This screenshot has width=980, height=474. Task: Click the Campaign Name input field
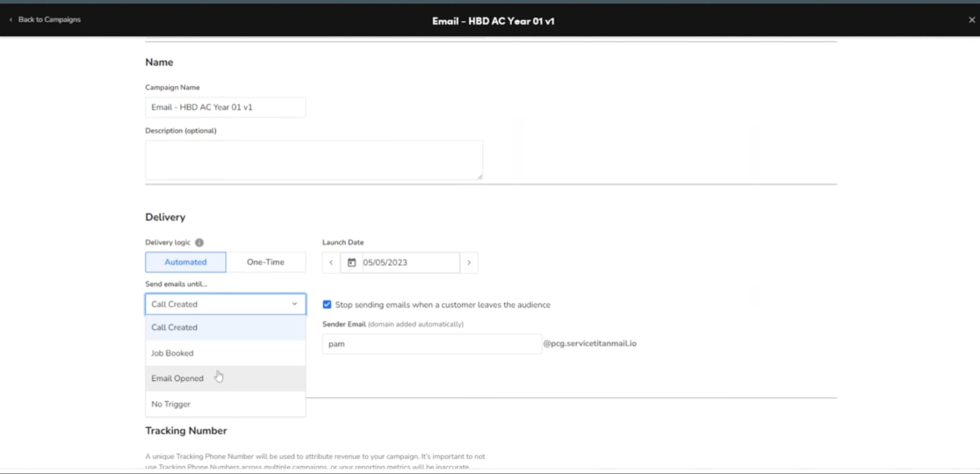coord(225,107)
